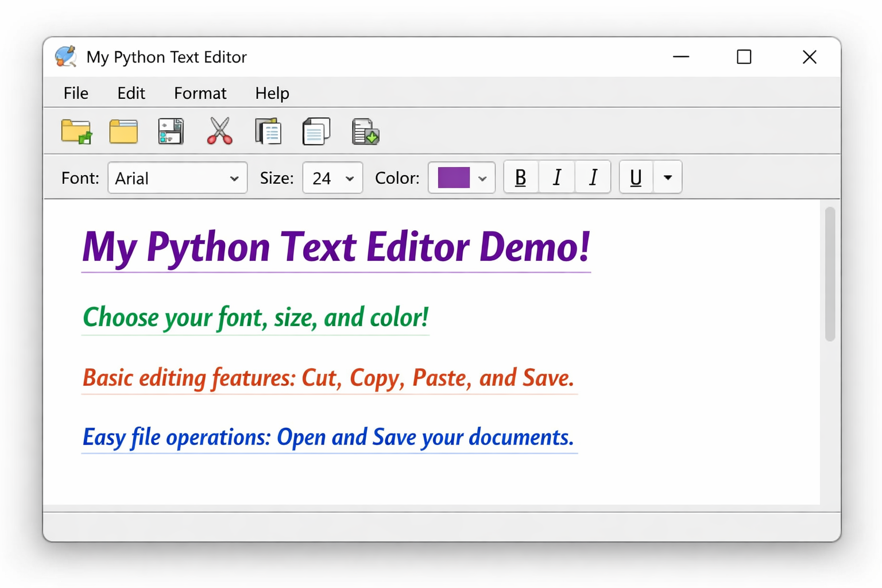Click the vertical scrollbar thumb

pyautogui.click(x=830, y=274)
